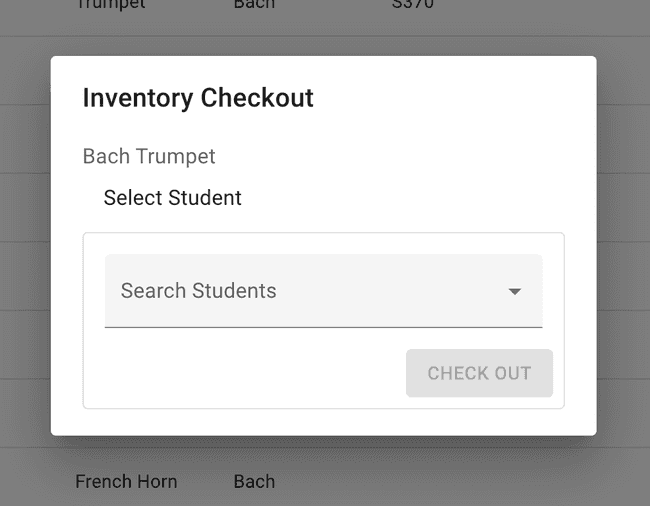Click the S370 model cell
Image resolution: width=650 pixels, height=506 pixels.
(x=413, y=5)
